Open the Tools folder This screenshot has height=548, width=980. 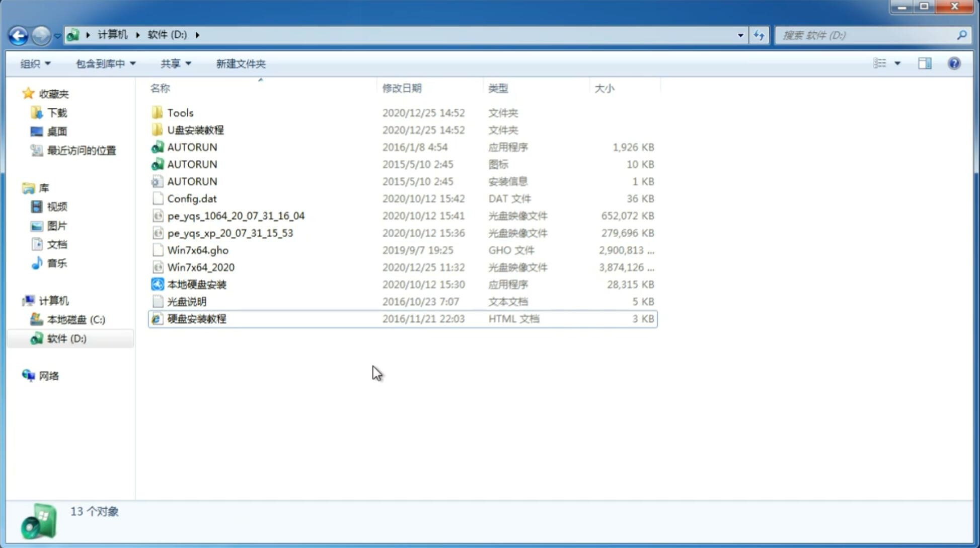coord(180,112)
